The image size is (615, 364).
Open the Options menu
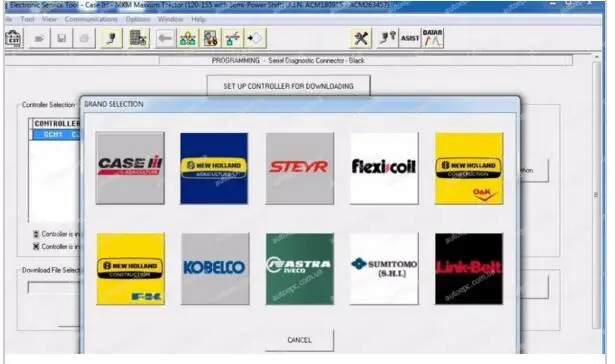[x=138, y=19]
